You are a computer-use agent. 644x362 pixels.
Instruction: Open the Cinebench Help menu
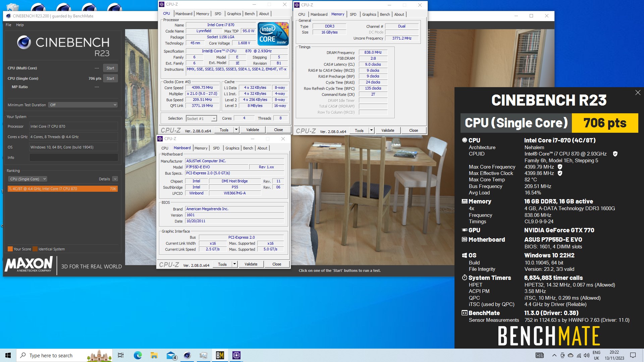[x=20, y=25]
